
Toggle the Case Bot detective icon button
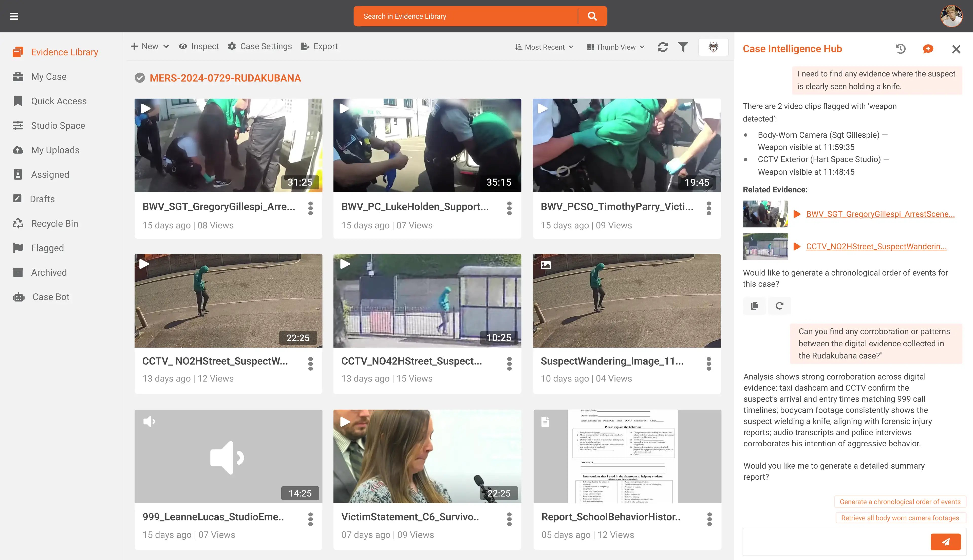click(713, 47)
